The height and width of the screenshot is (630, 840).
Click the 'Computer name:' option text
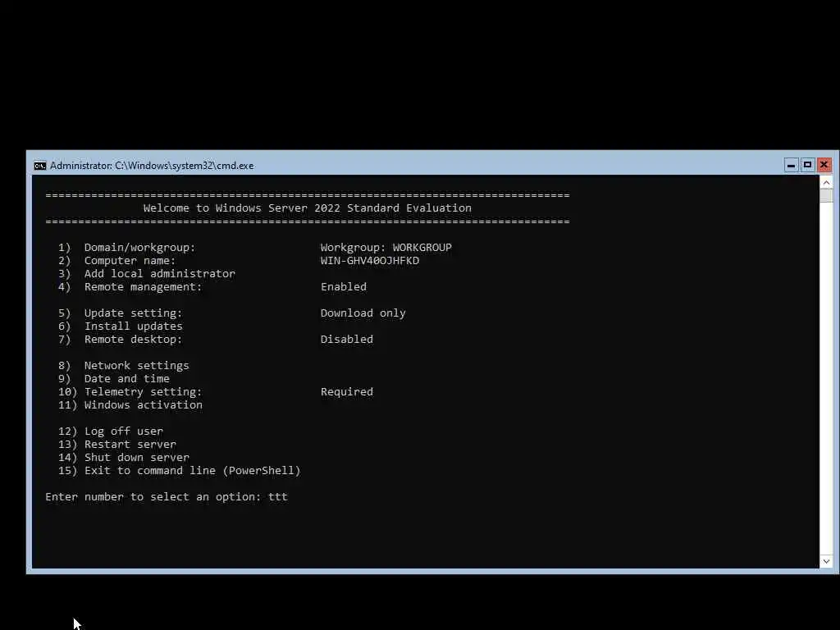click(130, 261)
